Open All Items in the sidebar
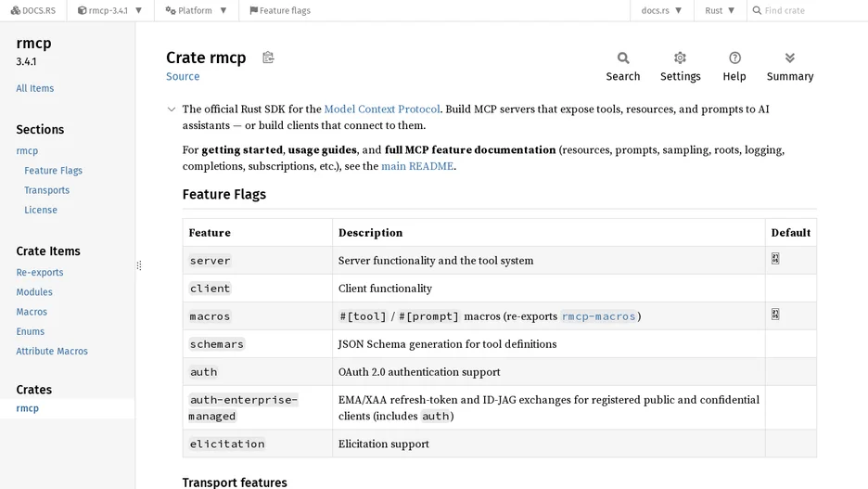The height and width of the screenshot is (489, 868). pos(35,88)
